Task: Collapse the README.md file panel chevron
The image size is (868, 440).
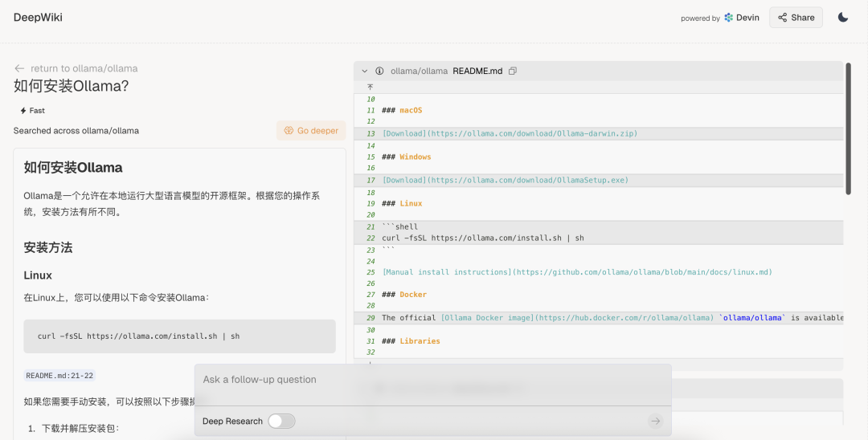Action: [364, 71]
